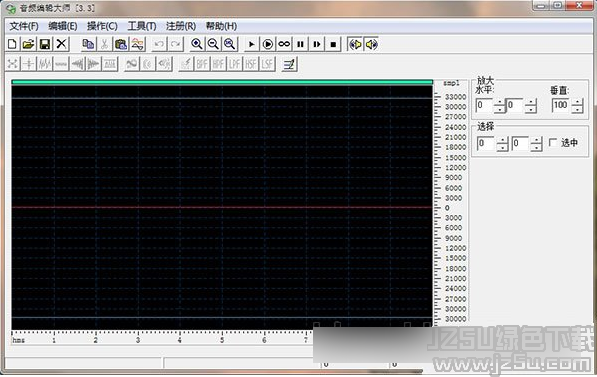This screenshot has height=377, width=597.
Task: Click the HSF high-shelf filter icon
Action: [x=251, y=64]
